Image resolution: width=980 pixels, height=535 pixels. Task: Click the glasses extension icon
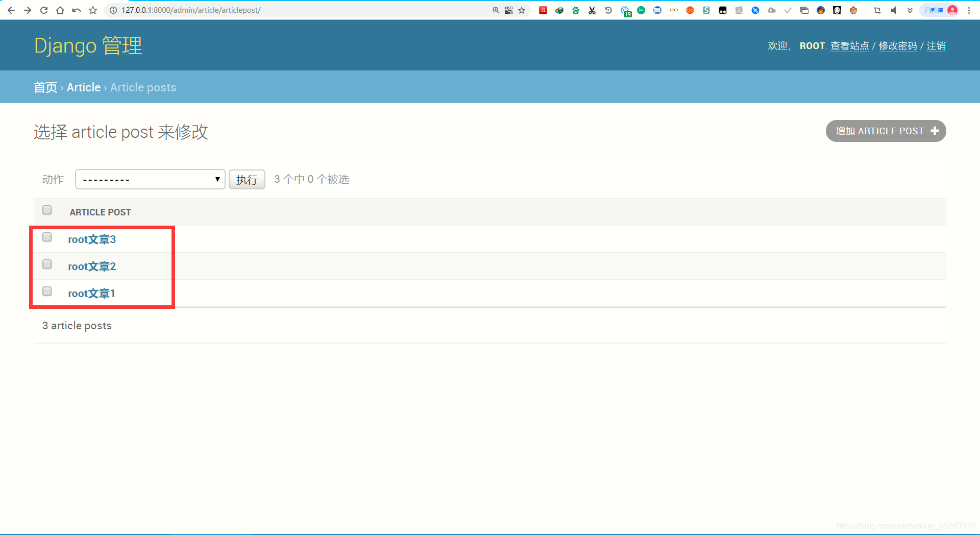674,10
